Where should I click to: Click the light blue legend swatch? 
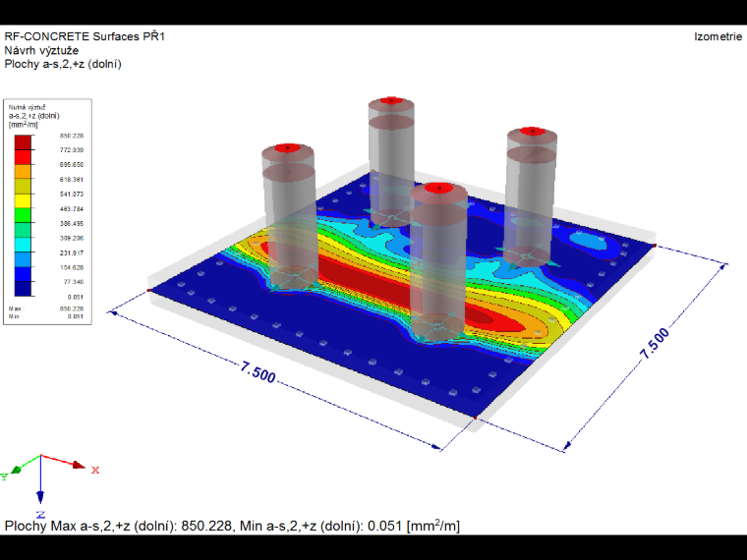(x=23, y=260)
